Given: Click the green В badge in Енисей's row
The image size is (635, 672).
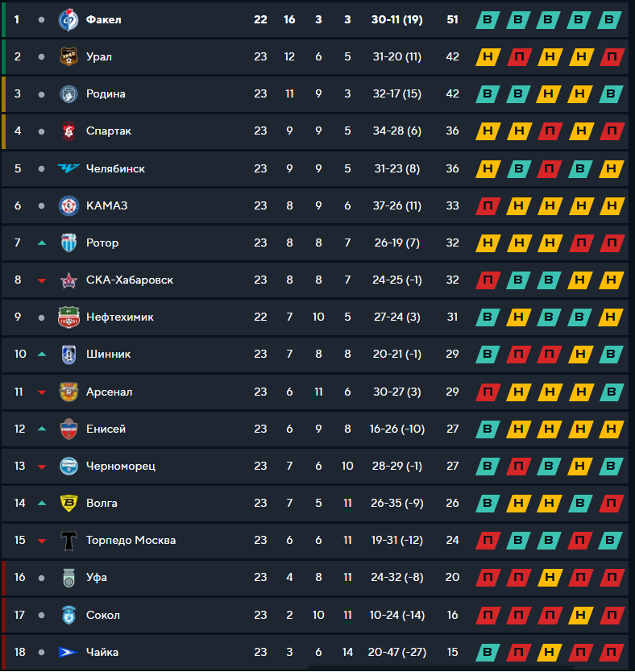Looking at the screenshot, I should 487,429.
